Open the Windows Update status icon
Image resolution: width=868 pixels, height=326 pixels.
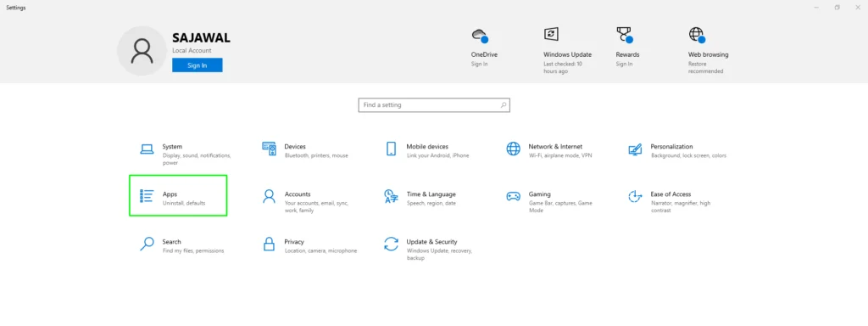pyautogui.click(x=551, y=34)
